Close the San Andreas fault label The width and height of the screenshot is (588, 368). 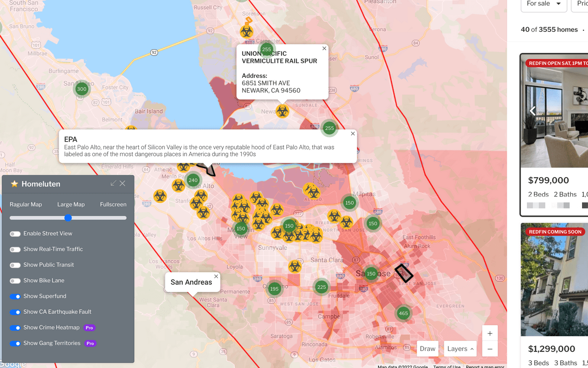216,276
